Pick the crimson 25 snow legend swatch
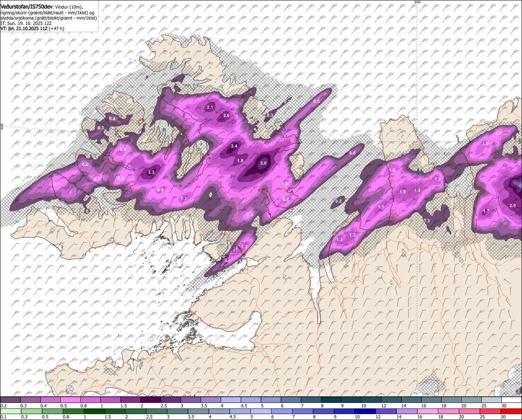The image size is (522, 420). tap(491, 411)
